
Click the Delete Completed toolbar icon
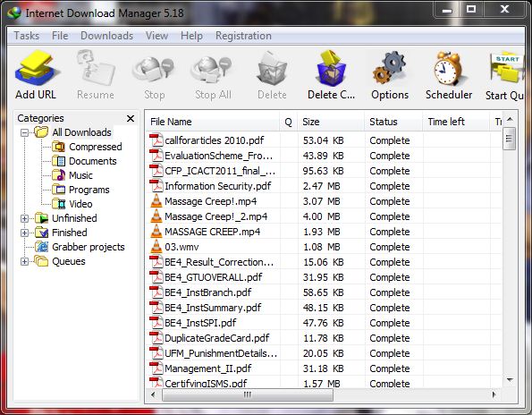coord(331,68)
